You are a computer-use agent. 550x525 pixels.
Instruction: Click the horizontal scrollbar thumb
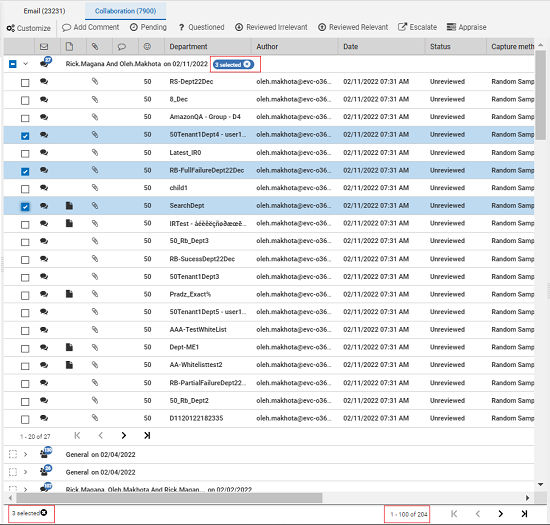[169, 498]
